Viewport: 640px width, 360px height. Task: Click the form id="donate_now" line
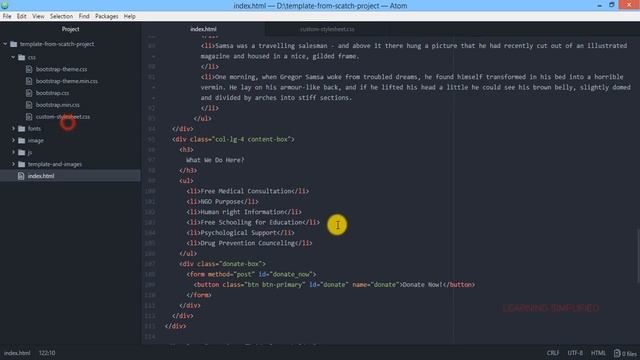[251, 274]
